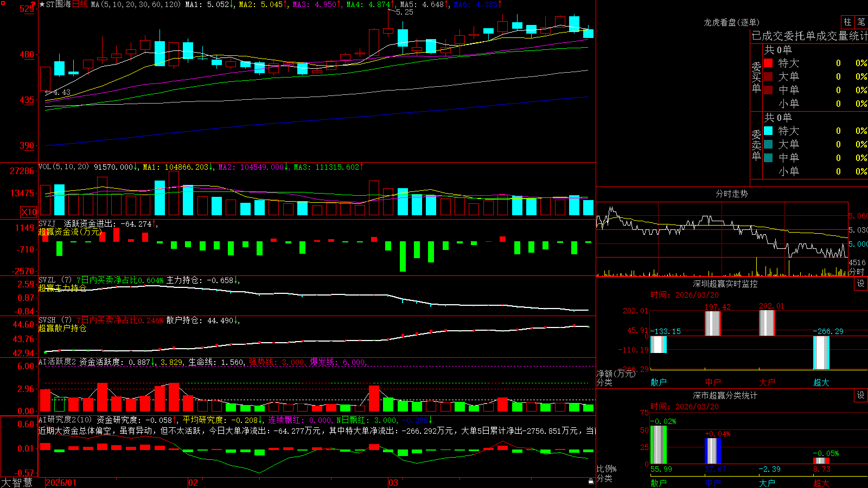This screenshot has width=868, height=488.
Task: Click 中户 category label in 深圳超赢实时监控
Action: 713,382
